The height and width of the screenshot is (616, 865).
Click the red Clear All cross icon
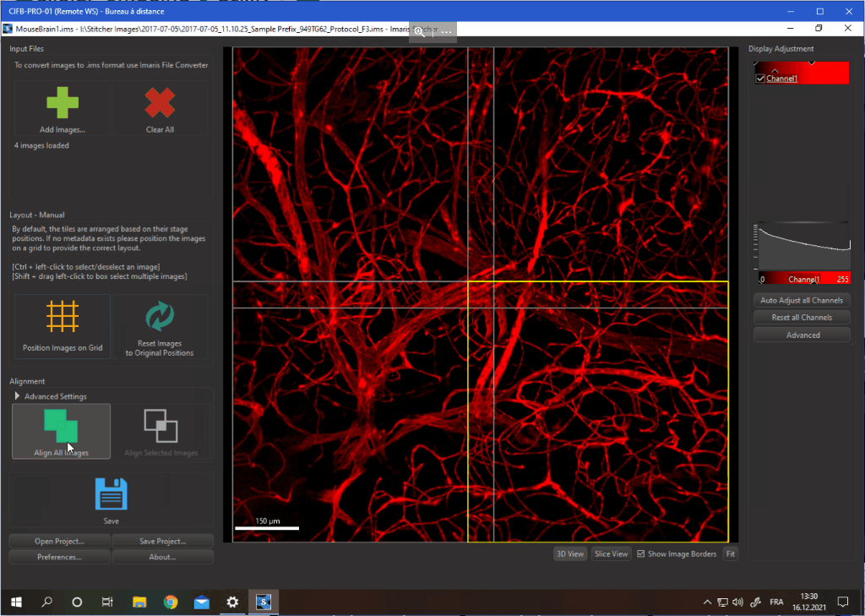[x=160, y=102]
